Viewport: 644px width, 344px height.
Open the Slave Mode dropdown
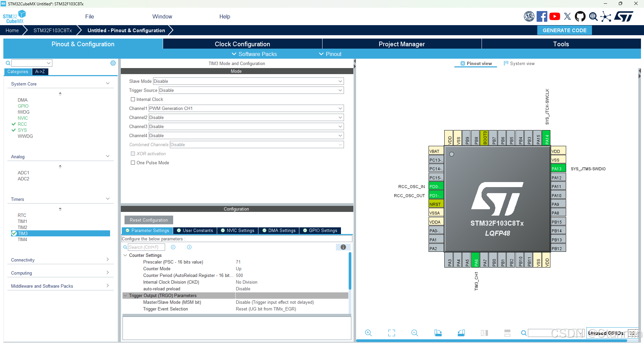(x=248, y=81)
